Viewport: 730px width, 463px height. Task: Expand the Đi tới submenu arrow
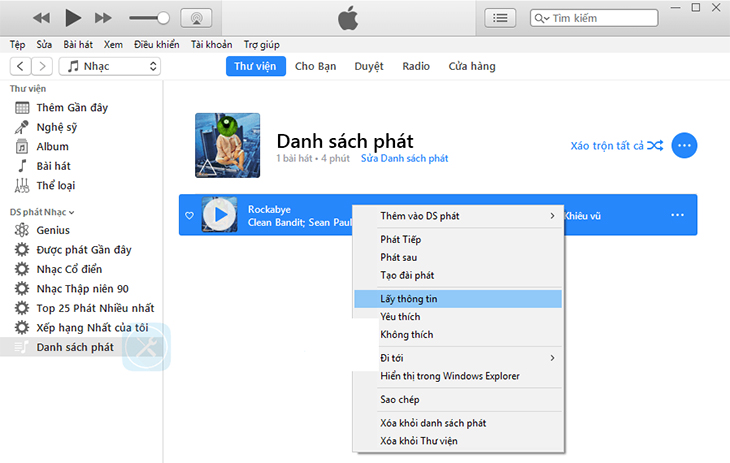click(x=552, y=358)
